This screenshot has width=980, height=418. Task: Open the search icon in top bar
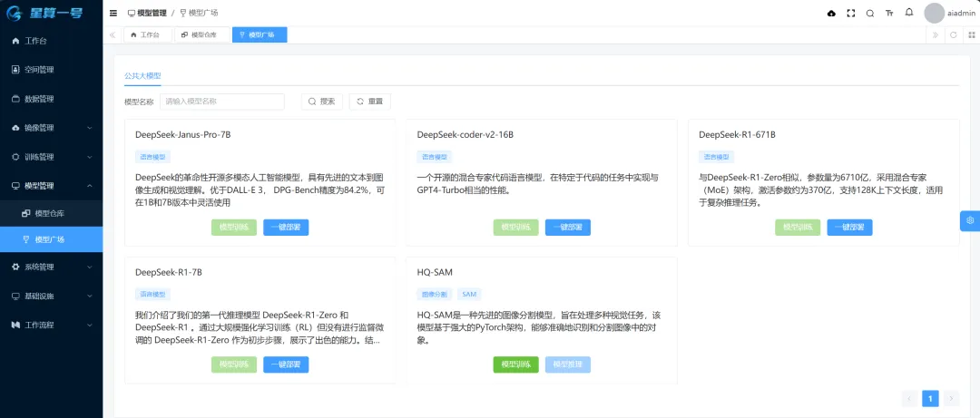click(x=870, y=14)
